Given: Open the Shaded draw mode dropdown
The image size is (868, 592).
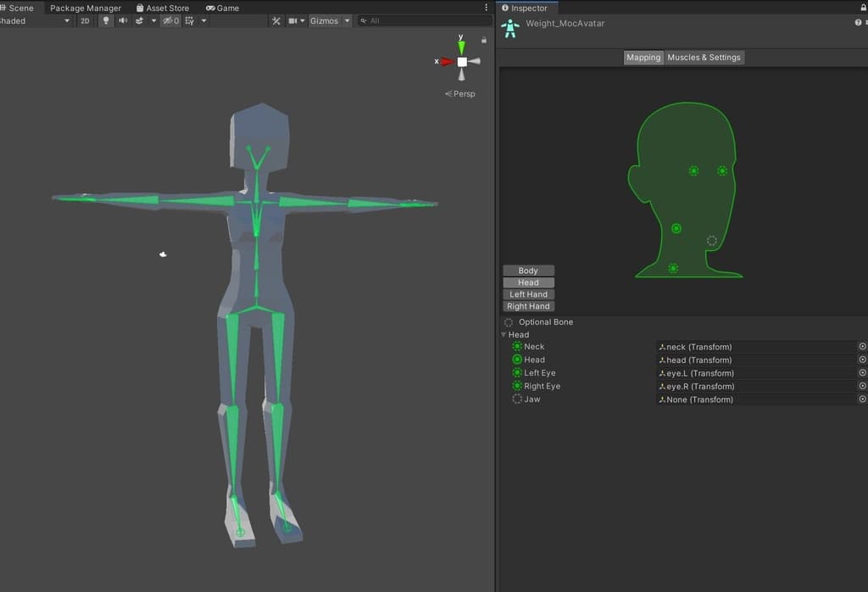Looking at the screenshot, I should pos(36,21).
